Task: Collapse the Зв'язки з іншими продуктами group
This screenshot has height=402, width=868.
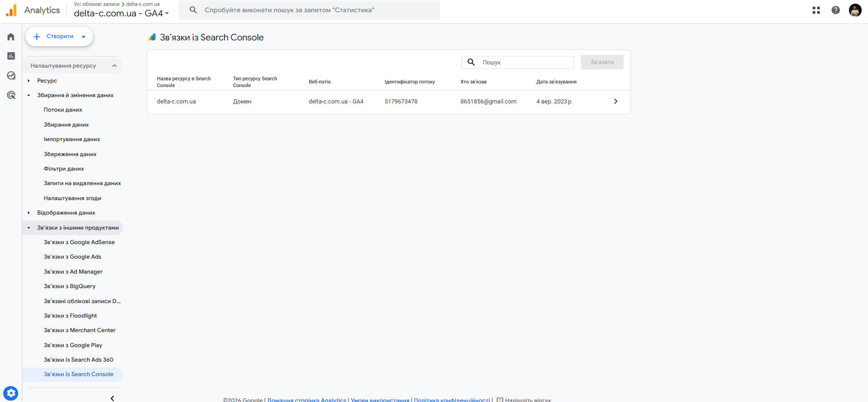Action: [x=29, y=228]
